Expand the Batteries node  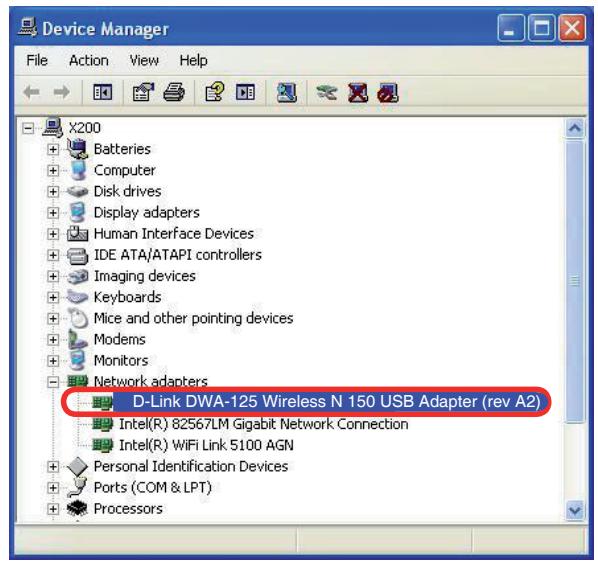53,149
